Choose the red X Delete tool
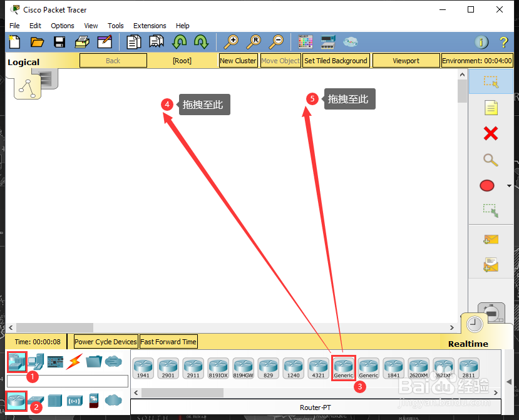 tap(491, 134)
